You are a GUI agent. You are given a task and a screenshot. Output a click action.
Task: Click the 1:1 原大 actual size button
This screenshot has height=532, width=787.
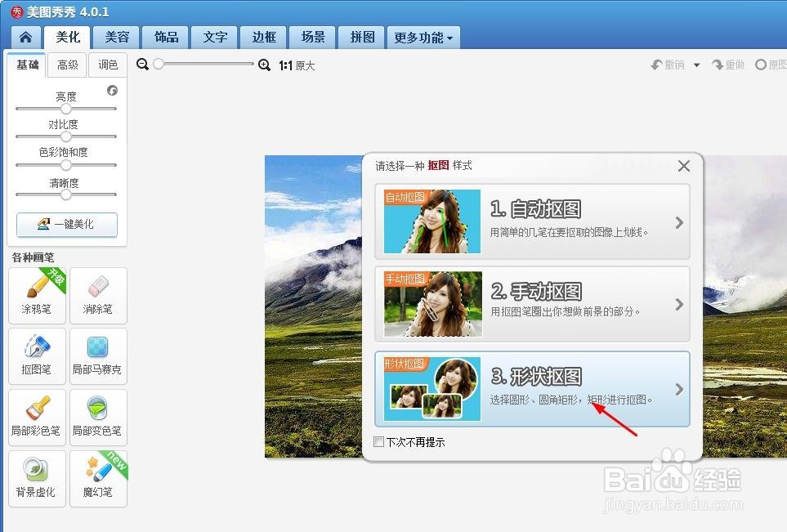[x=297, y=65]
